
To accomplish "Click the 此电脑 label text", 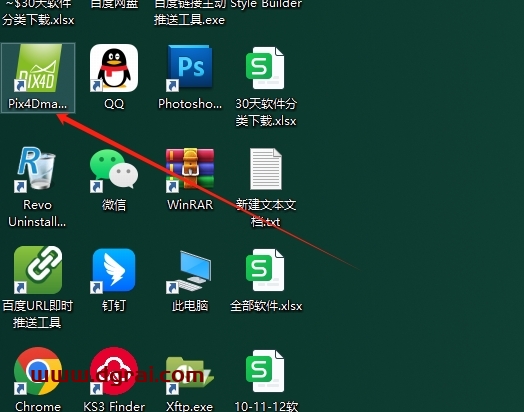I will click(x=190, y=306).
